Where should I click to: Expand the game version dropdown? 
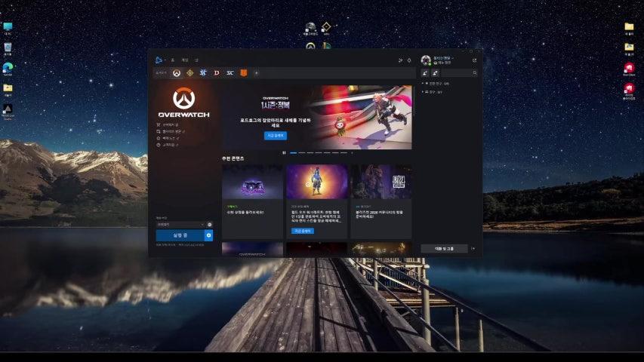pos(184,224)
